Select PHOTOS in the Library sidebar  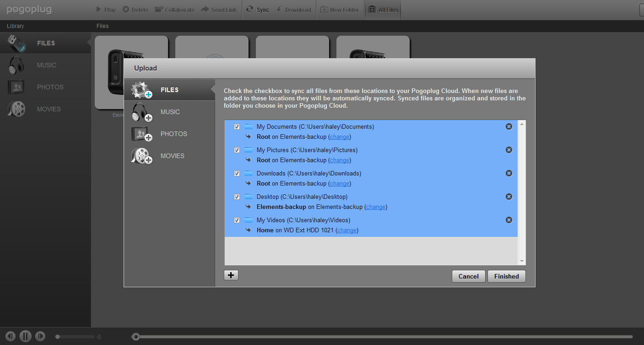pos(45,87)
